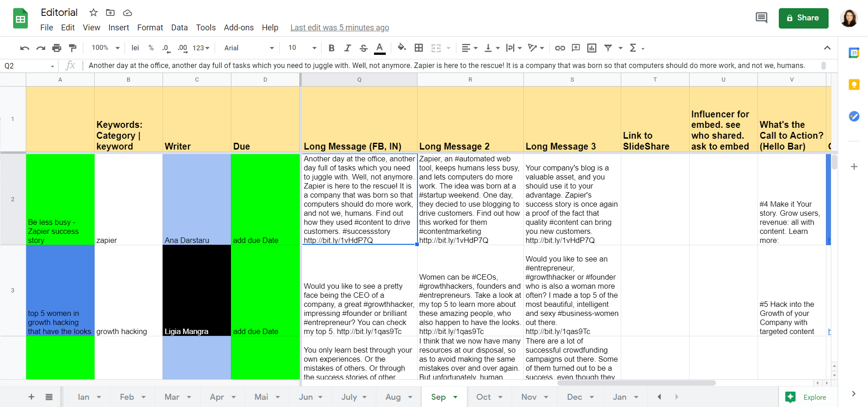The image size is (868, 407).
Task: Open the borders menu
Action: [419, 48]
